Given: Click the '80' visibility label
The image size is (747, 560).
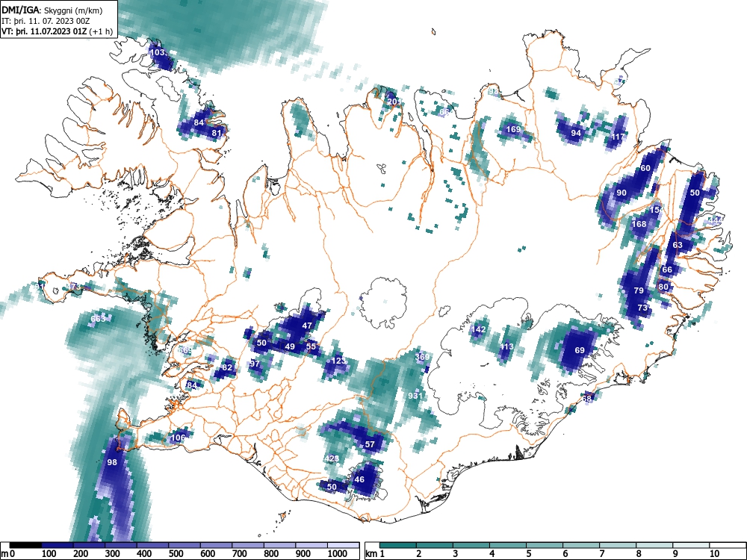Looking at the screenshot, I should 663,287.
